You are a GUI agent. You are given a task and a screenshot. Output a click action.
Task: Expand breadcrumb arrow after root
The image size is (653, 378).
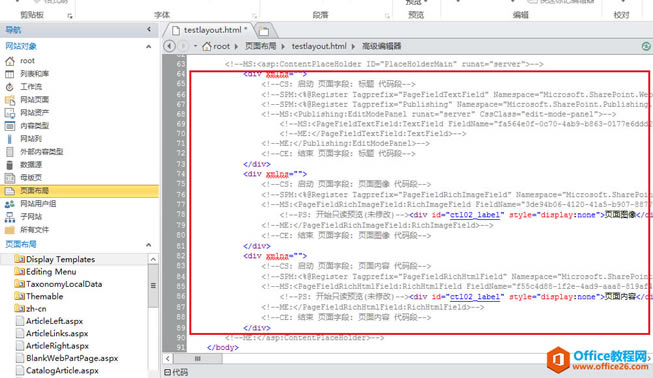(236, 46)
